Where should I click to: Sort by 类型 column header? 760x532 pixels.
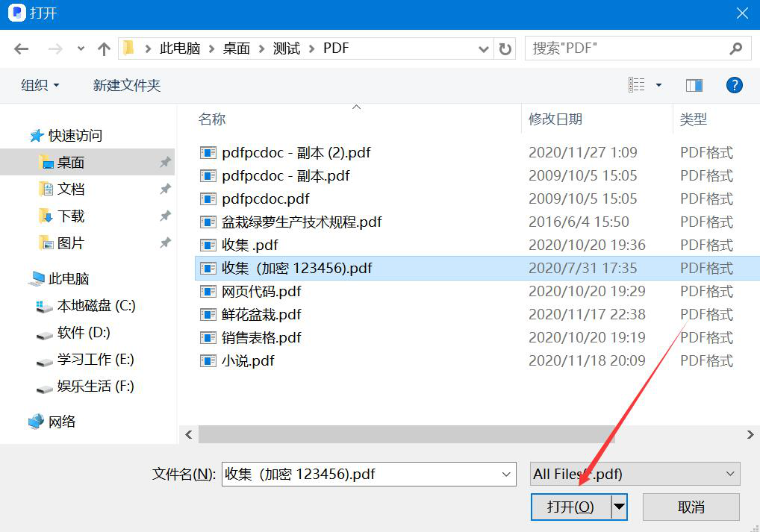click(x=693, y=119)
